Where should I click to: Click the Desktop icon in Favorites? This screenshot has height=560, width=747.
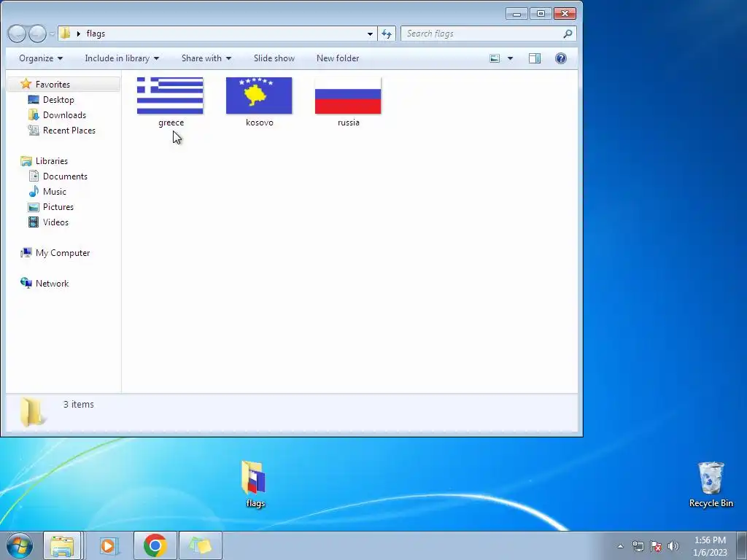pyautogui.click(x=34, y=99)
